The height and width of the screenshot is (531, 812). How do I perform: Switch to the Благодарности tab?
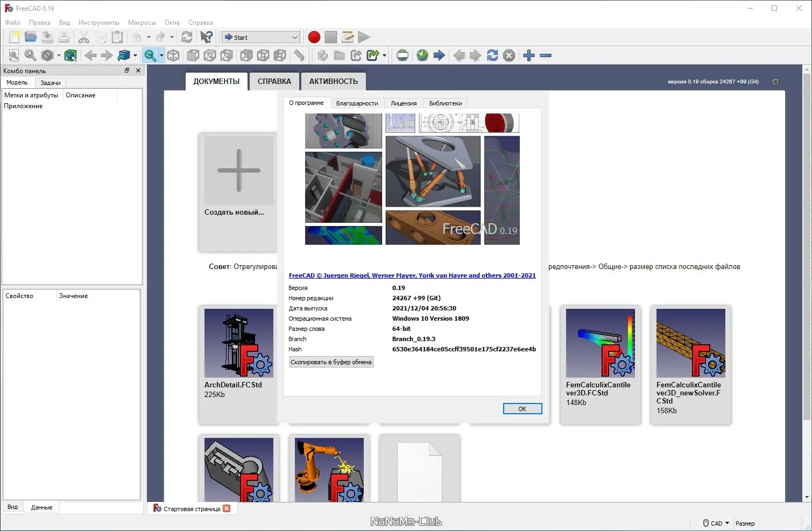click(x=357, y=103)
